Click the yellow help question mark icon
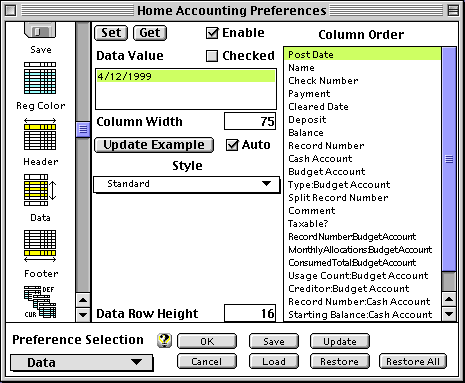Image resolution: width=465 pixels, height=383 pixels. click(164, 340)
